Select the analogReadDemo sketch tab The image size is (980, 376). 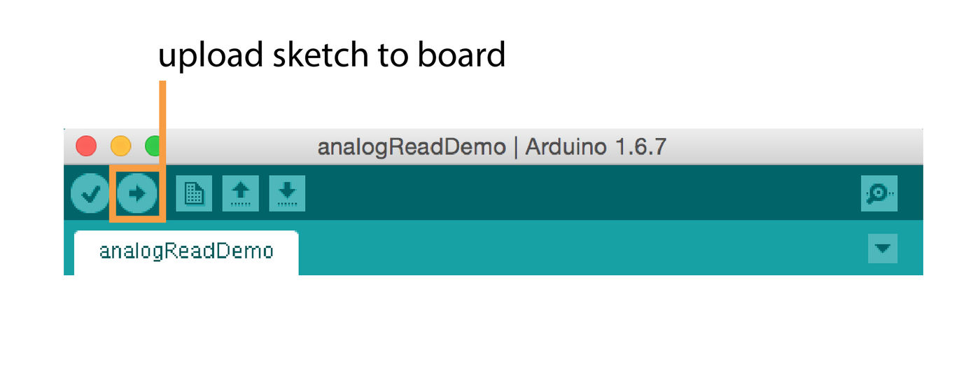pyautogui.click(x=186, y=251)
